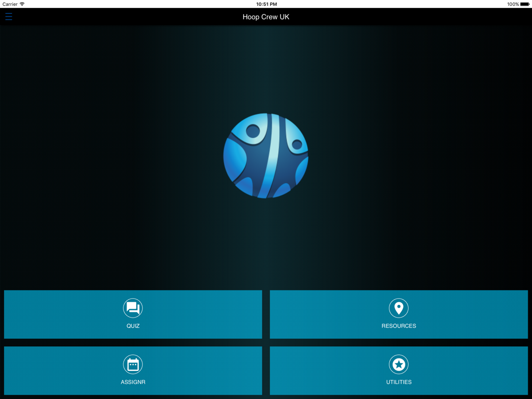Open the QUIZ label

[x=133, y=326]
